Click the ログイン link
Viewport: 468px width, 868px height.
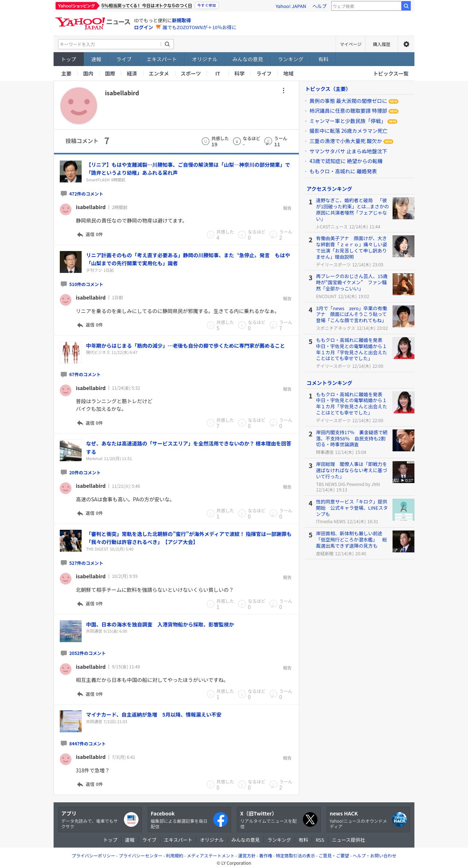[x=144, y=27]
